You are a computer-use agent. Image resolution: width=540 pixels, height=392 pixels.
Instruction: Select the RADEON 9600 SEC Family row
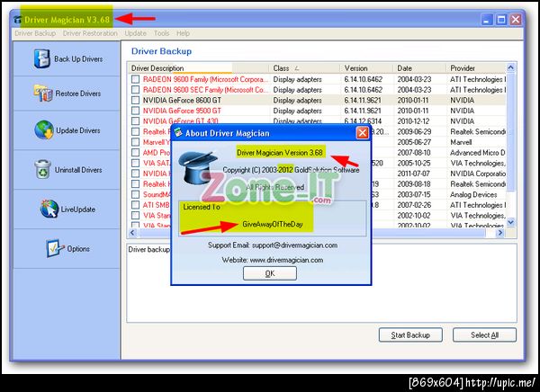coord(317,90)
